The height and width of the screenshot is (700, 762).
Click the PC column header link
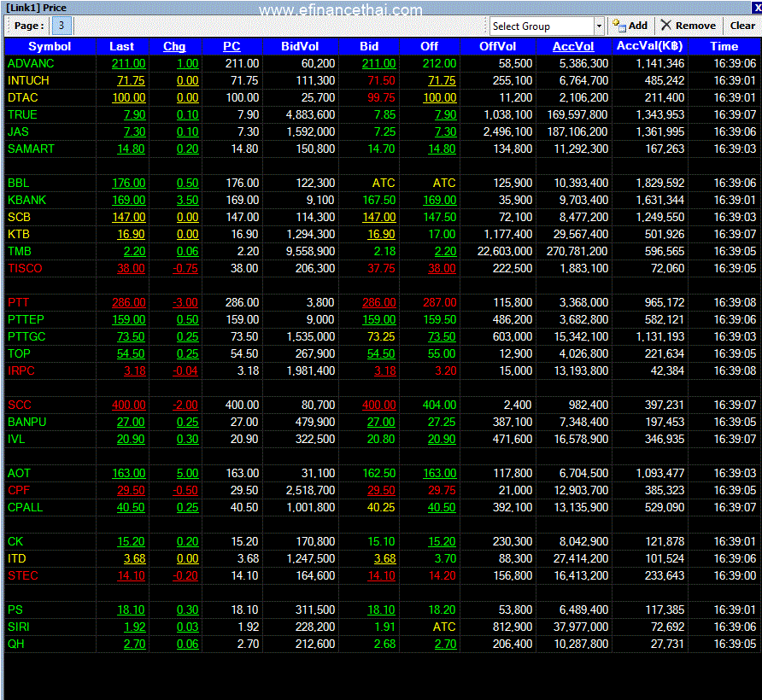(x=232, y=47)
